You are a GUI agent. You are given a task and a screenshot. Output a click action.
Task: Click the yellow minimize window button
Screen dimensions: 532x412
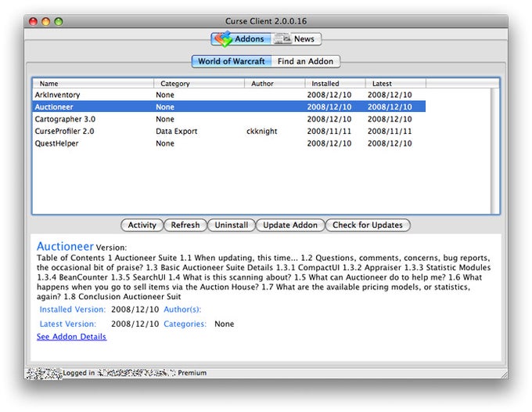tap(46, 21)
